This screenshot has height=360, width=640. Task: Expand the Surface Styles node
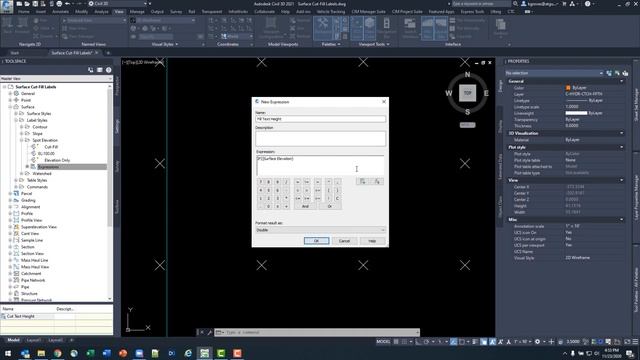click(16, 113)
